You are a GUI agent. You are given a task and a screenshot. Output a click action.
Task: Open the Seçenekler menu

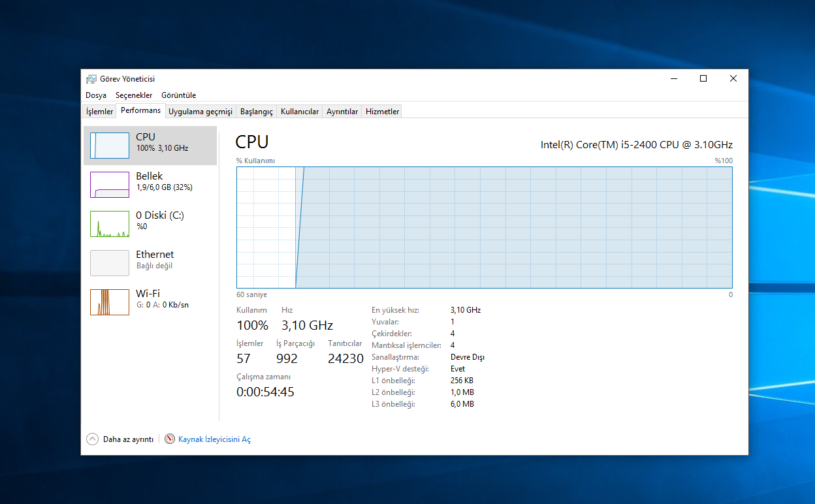click(134, 95)
